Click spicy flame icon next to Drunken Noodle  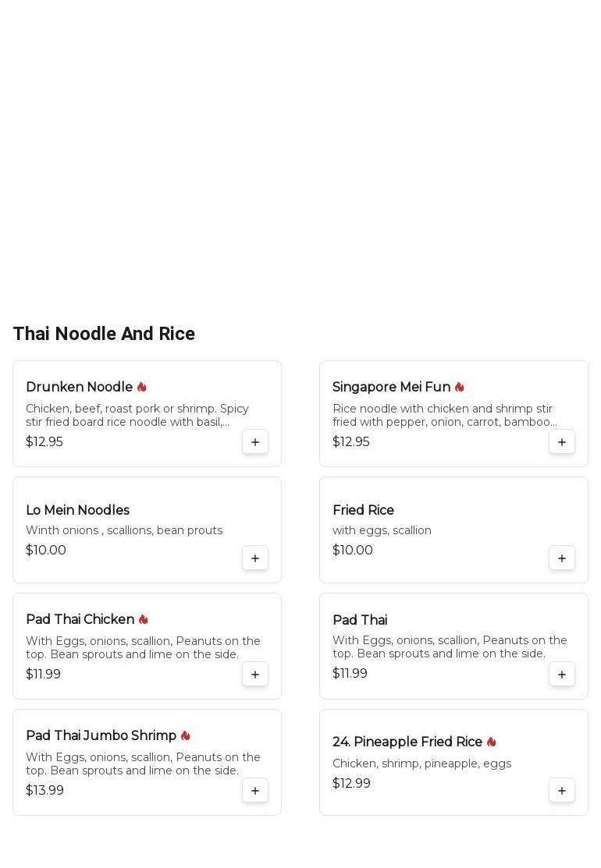pos(142,387)
